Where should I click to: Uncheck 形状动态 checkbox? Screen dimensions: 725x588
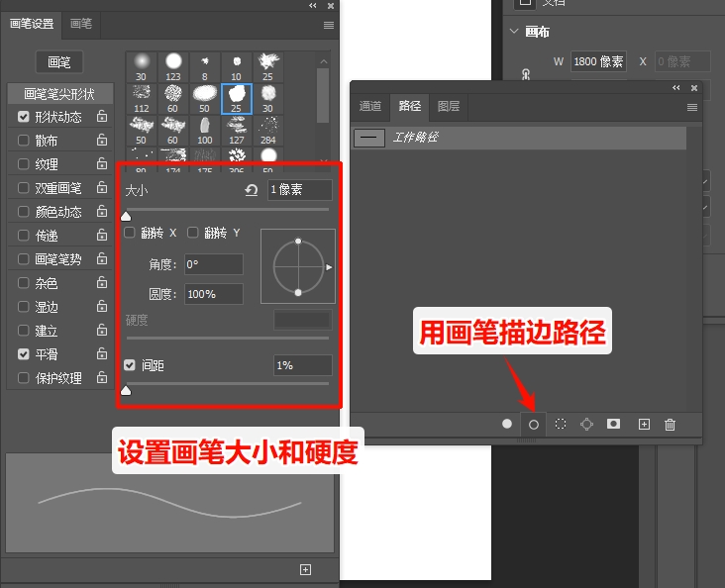tap(23, 117)
